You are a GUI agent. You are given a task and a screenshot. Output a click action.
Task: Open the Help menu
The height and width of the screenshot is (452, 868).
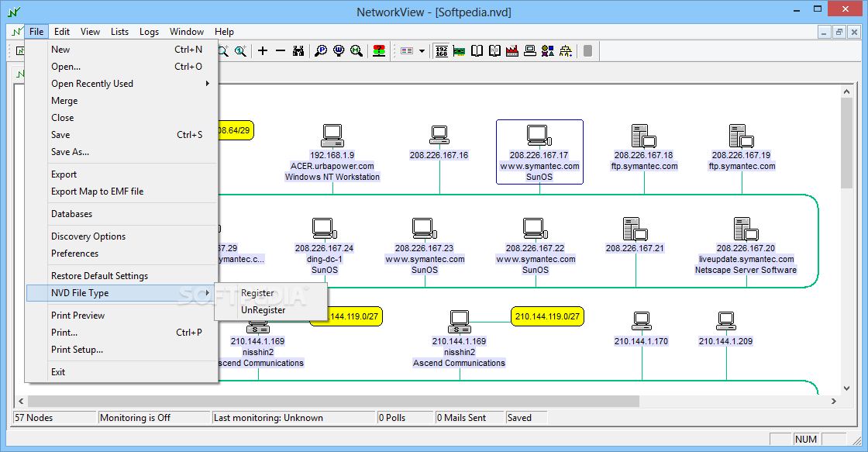pyautogui.click(x=224, y=32)
